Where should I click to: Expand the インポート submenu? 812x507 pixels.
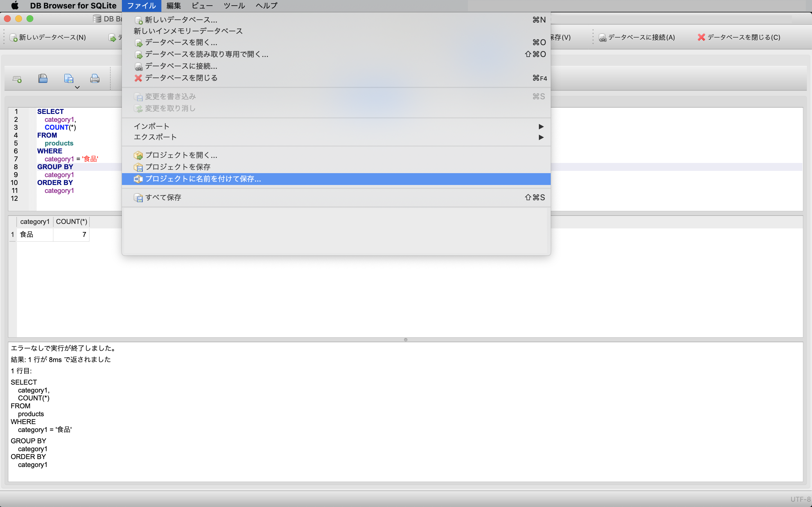pos(336,126)
